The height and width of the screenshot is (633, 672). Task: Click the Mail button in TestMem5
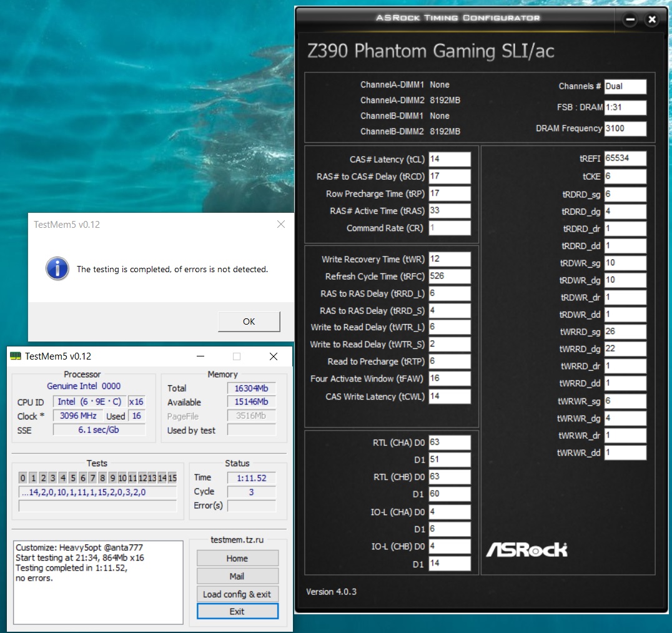click(237, 576)
